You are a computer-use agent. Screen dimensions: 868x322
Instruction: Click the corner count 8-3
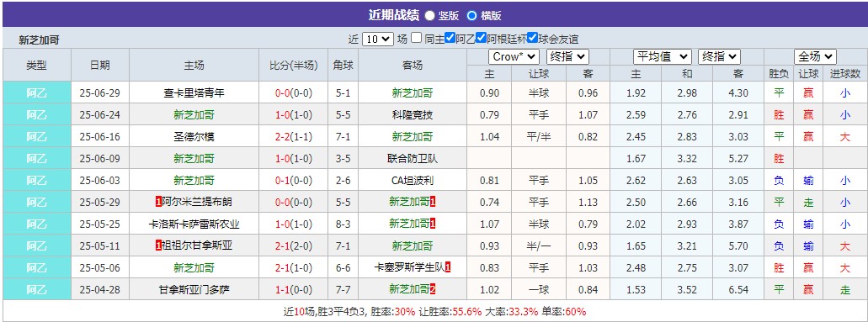342,224
